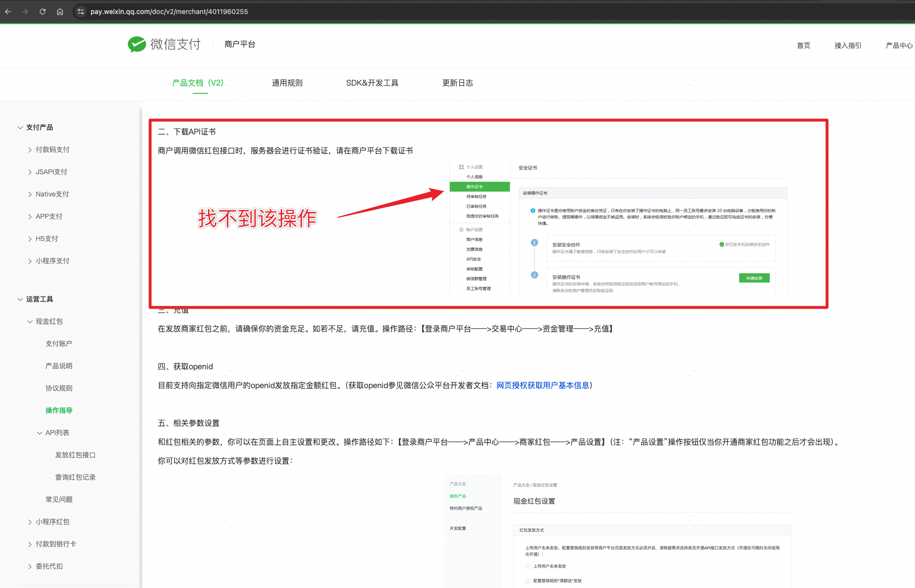915x588 pixels.
Task: Open 产品中心 in top navigation
Action: pyautogui.click(x=899, y=45)
